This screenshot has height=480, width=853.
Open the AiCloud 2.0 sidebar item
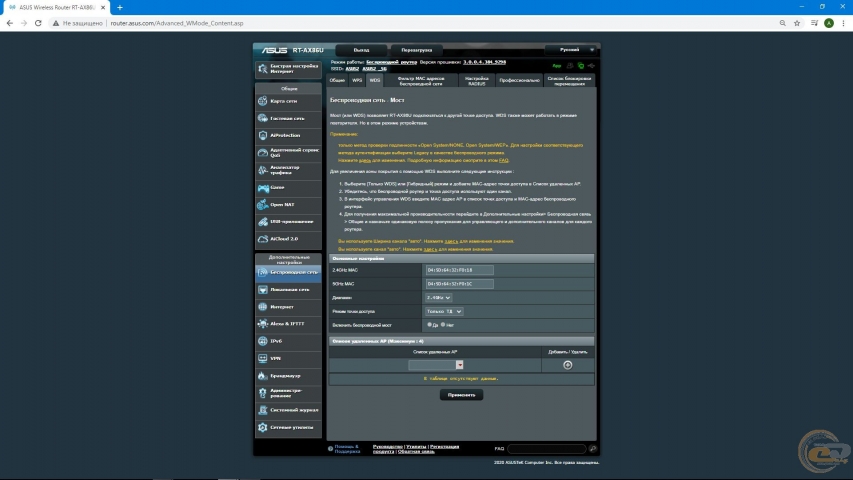coord(288,239)
